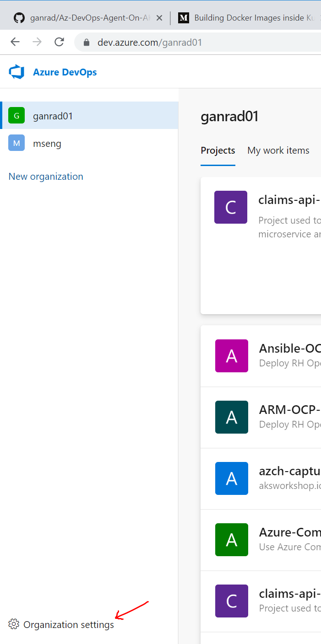Click the blue A icon for azch-captu project
The width and height of the screenshot is (321, 644).
pyautogui.click(x=232, y=478)
